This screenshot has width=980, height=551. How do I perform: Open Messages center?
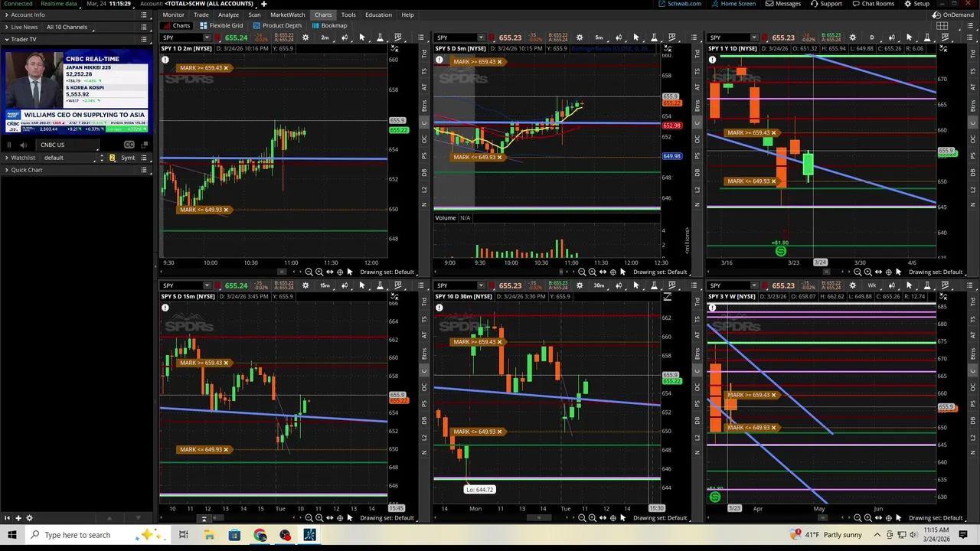[x=782, y=4]
